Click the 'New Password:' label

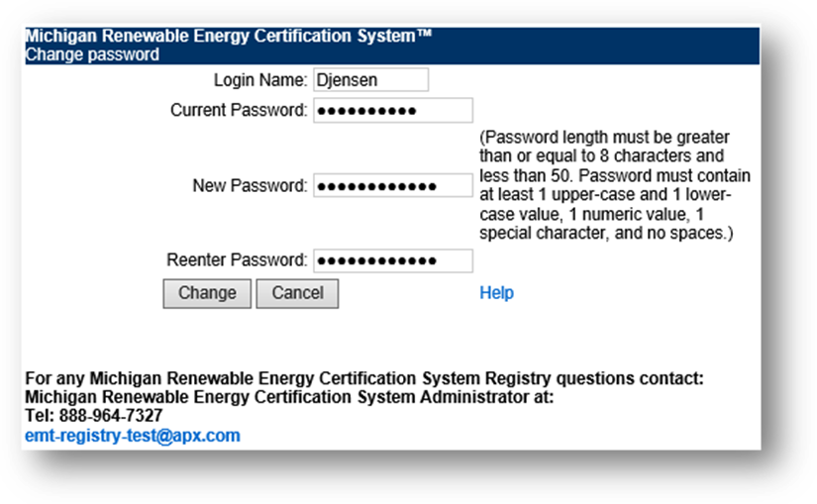click(x=250, y=185)
